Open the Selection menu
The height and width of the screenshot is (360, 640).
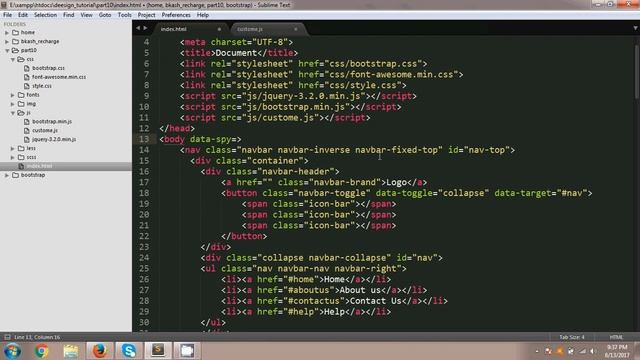[45, 15]
